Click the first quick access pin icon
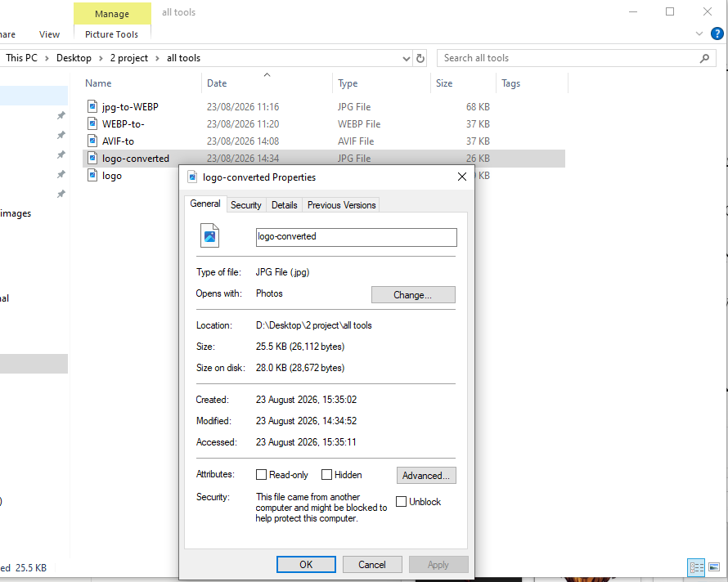Viewport: 728px width, 582px height. tap(61, 115)
